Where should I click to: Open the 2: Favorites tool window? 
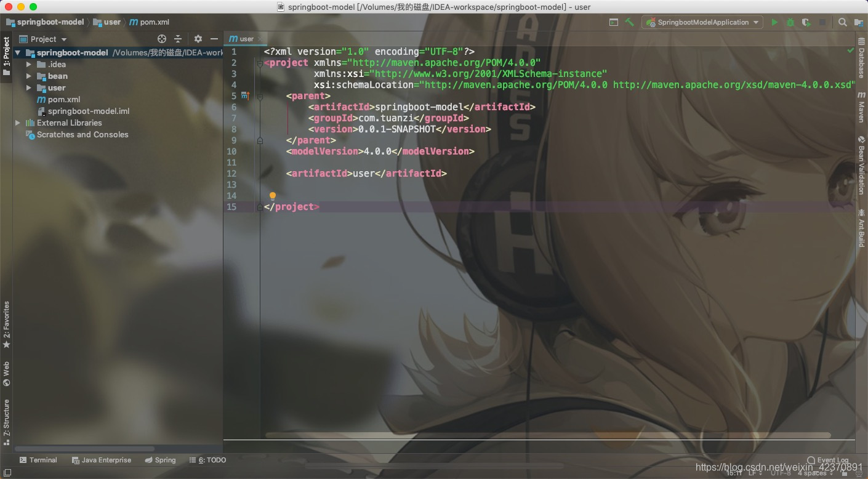pos(7,324)
